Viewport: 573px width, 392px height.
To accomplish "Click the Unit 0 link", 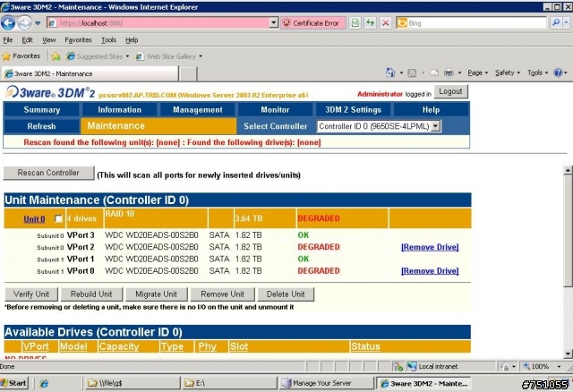I will [34, 219].
